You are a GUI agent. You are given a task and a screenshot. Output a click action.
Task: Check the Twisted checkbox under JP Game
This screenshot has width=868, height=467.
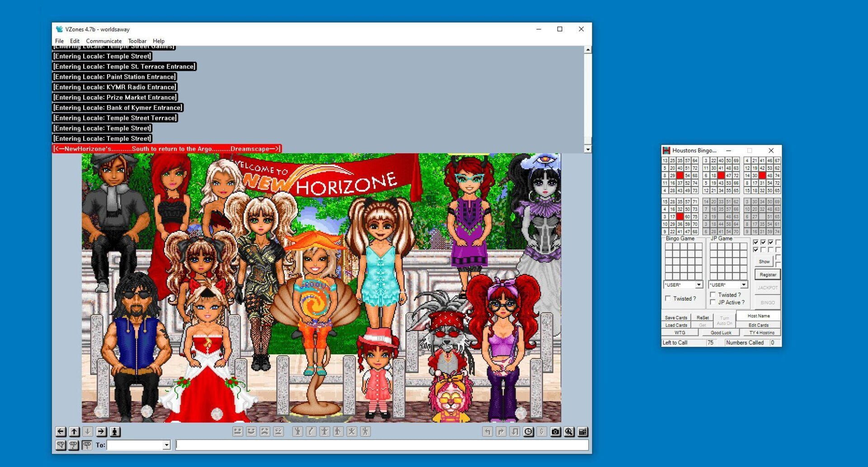(713, 295)
